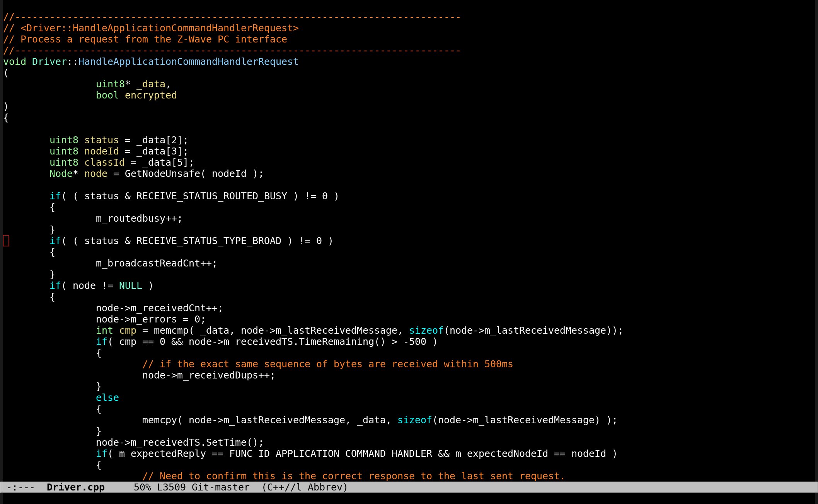The image size is (818, 504).
Task: Click the 'm_routedbusy++;' statement
Action: [139, 219]
